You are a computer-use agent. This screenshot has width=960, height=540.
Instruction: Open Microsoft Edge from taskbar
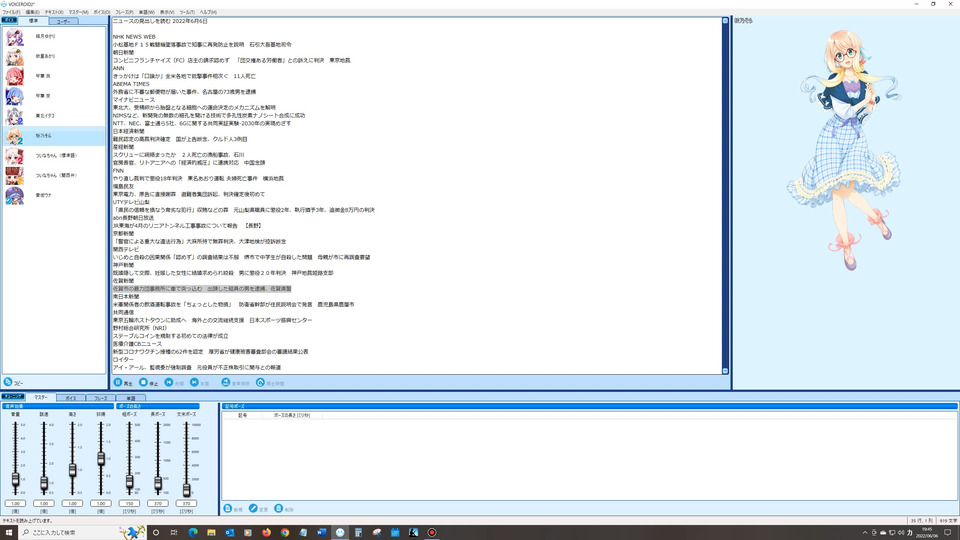(x=193, y=532)
